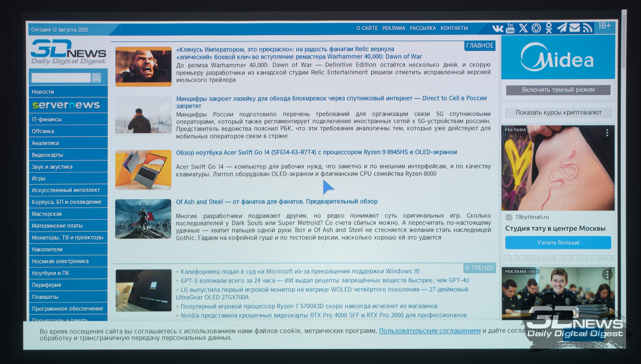
Task: Click the 13bytimati.ru ad source link
Action: [x=532, y=217]
